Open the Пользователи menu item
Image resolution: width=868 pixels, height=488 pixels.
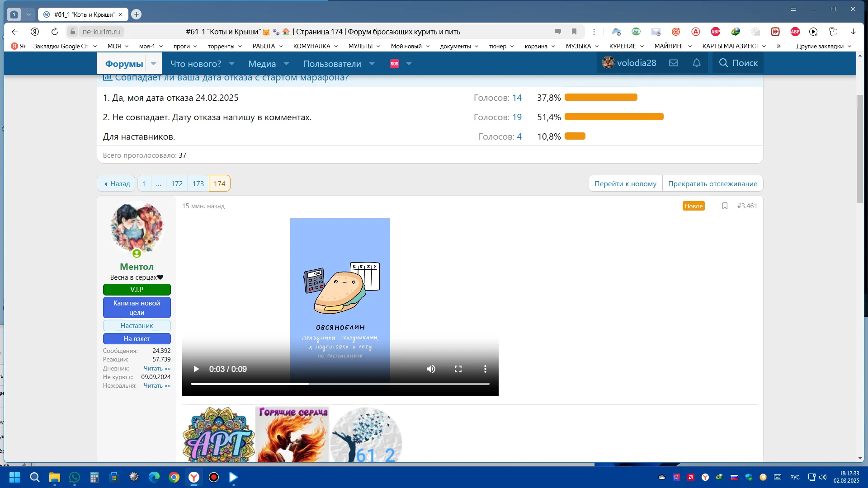[332, 64]
